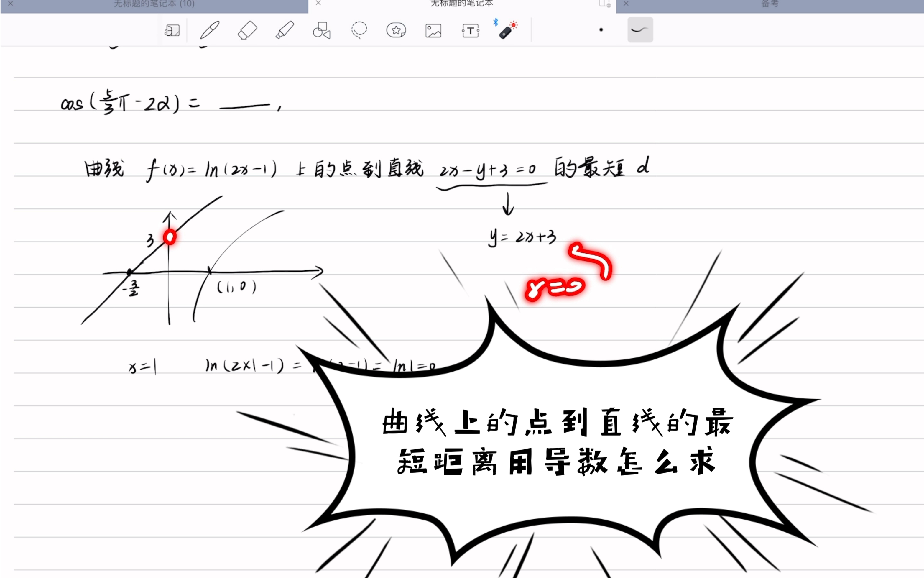Select the Insert Image tool
The height and width of the screenshot is (578, 924).
click(433, 30)
